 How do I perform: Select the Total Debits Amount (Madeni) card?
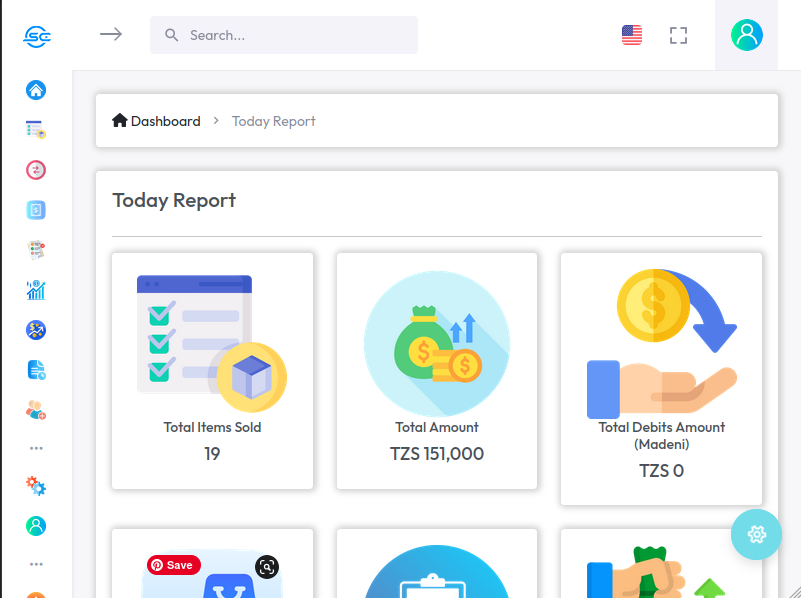pos(661,379)
